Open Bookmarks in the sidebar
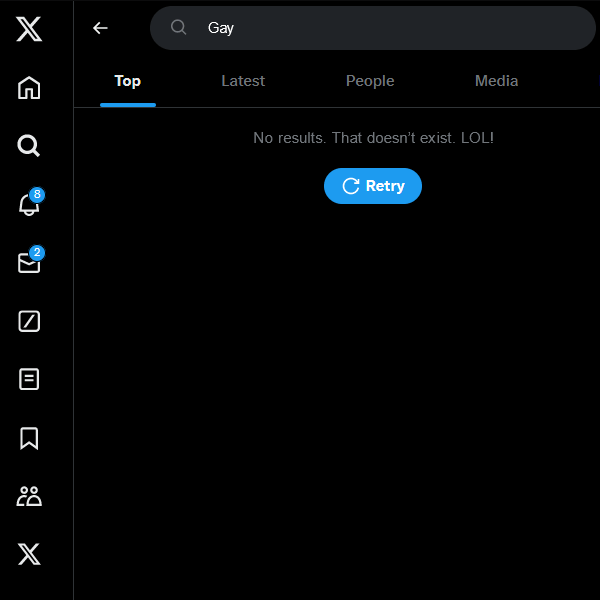Screen dimensions: 600x600 (29, 438)
